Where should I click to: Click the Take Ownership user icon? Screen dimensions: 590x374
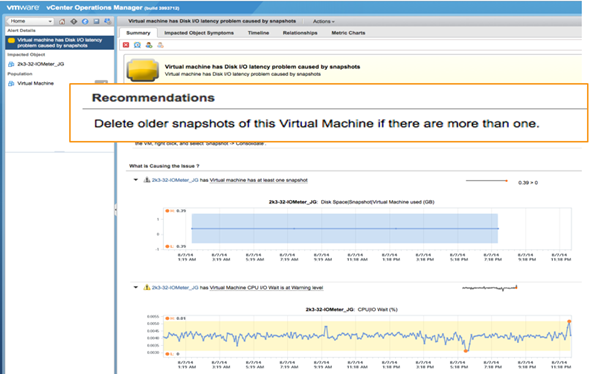pyautogui.click(x=149, y=45)
